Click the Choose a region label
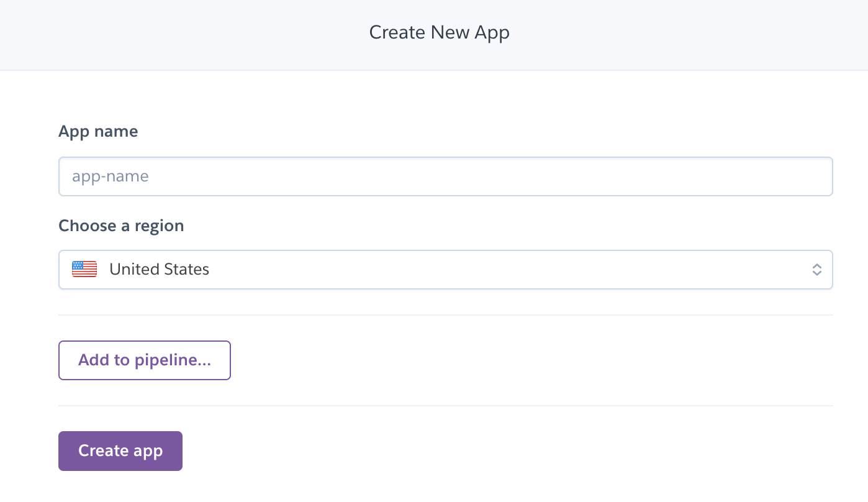The image size is (868, 502). [x=121, y=226]
